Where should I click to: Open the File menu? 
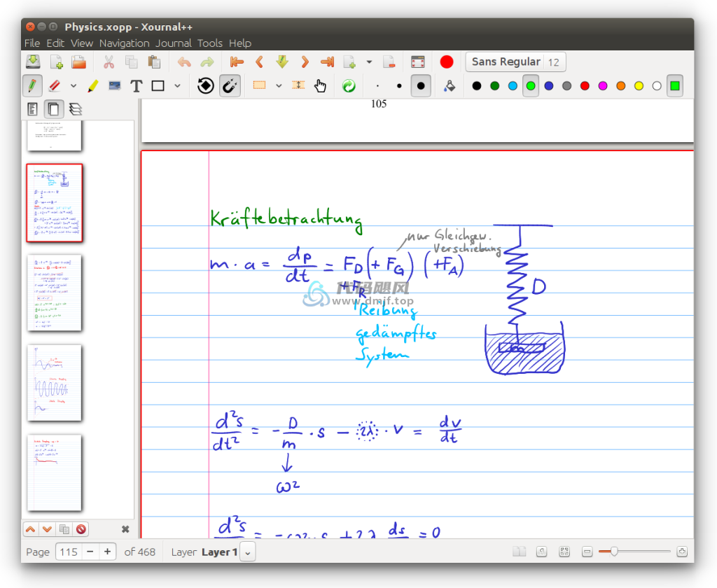(x=32, y=43)
